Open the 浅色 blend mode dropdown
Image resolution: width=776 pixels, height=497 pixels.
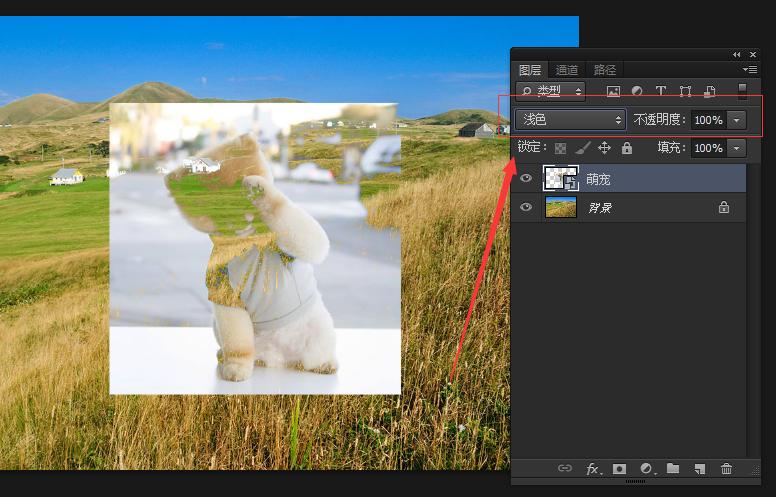pyautogui.click(x=570, y=120)
